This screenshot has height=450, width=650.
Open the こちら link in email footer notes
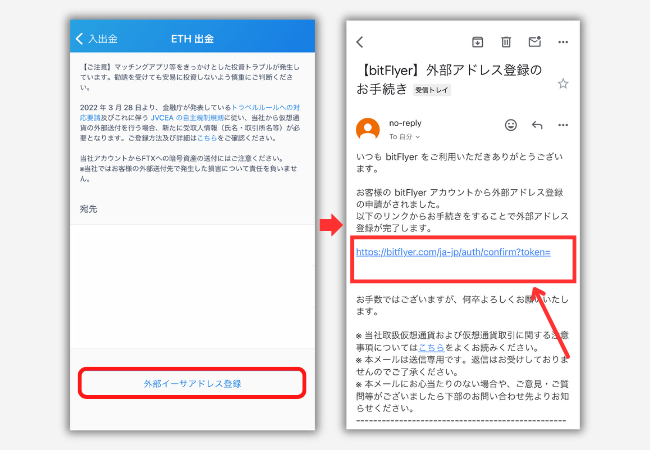point(431,347)
